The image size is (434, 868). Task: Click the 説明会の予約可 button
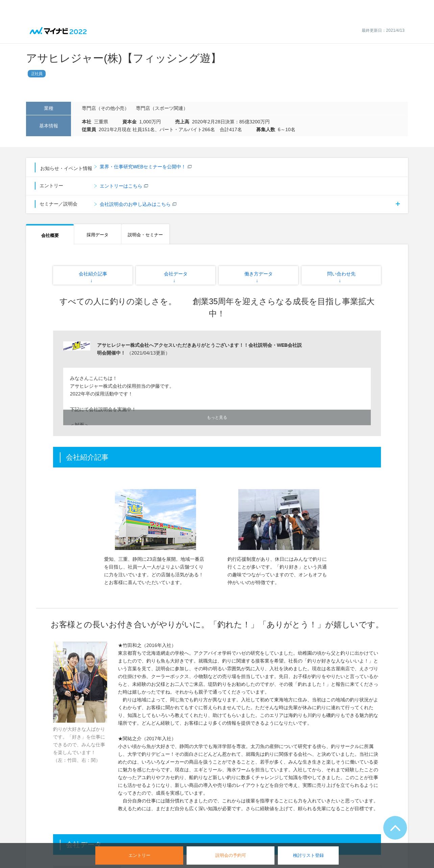[231, 855]
